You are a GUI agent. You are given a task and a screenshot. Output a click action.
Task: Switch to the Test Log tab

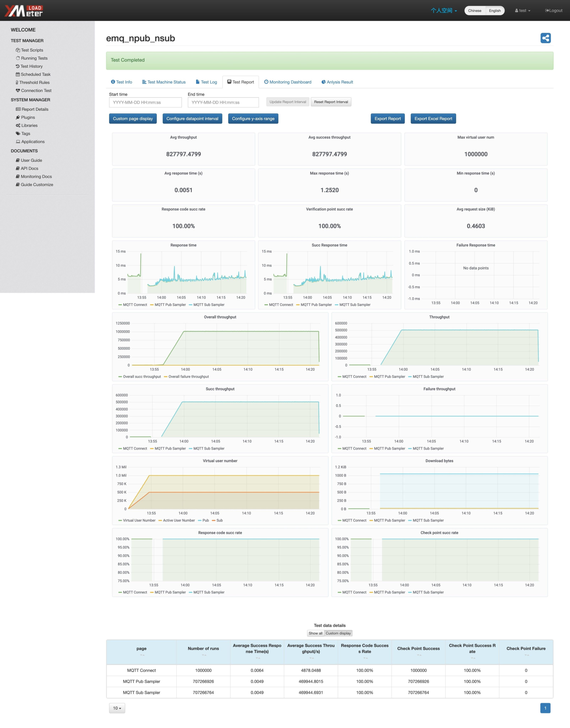pyautogui.click(x=206, y=82)
